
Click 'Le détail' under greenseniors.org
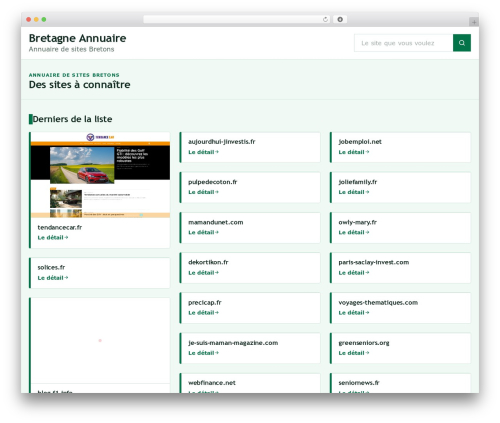click(x=354, y=353)
